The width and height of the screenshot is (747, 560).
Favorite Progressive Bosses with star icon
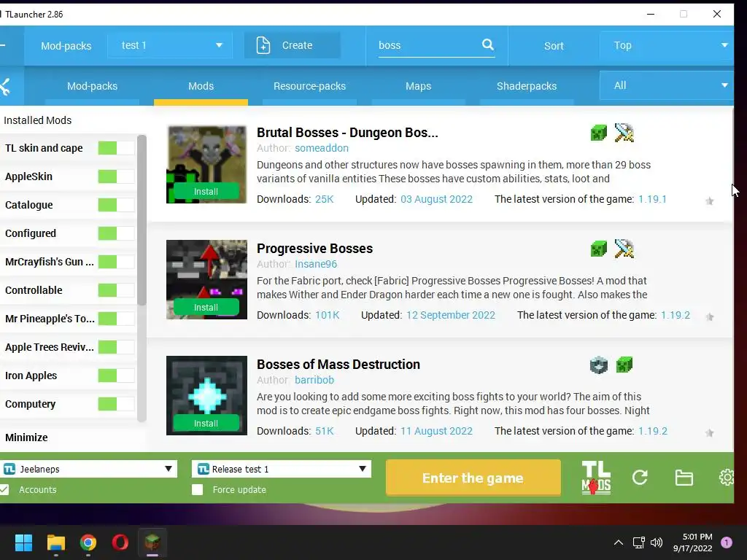pyautogui.click(x=709, y=316)
